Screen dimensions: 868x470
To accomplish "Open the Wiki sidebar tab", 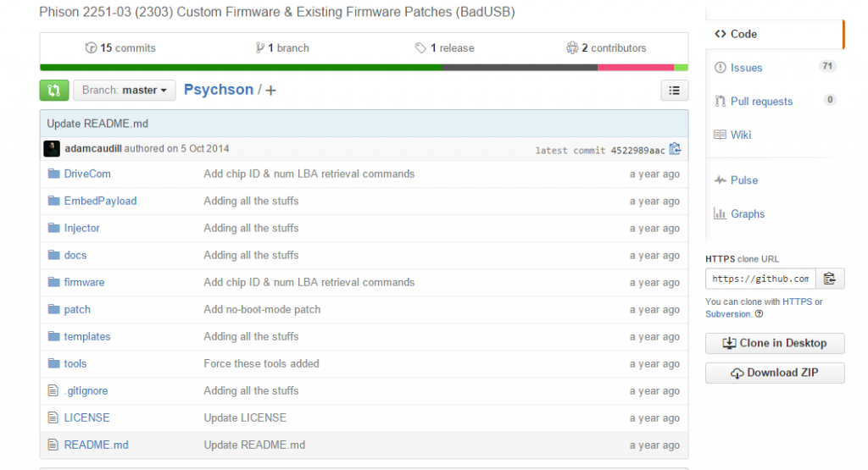I will pyautogui.click(x=741, y=135).
